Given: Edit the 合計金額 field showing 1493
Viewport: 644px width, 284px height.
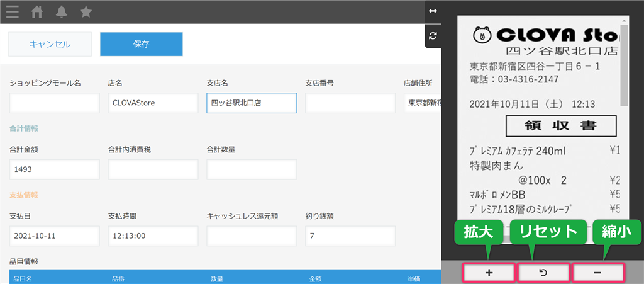Looking at the screenshot, I should pos(54,169).
